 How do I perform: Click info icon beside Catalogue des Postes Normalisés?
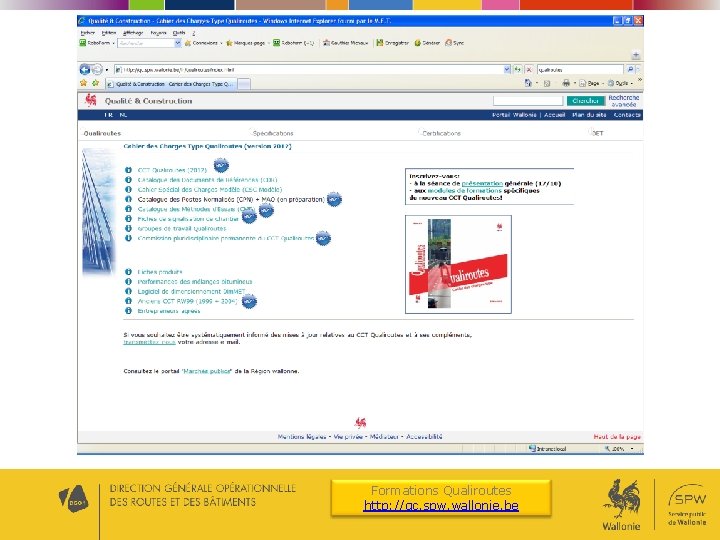point(129,199)
